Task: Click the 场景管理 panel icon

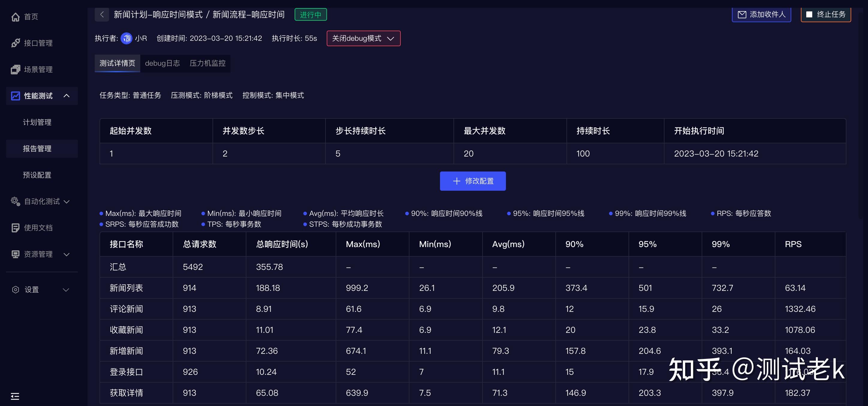Action: pyautogui.click(x=16, y=70)
